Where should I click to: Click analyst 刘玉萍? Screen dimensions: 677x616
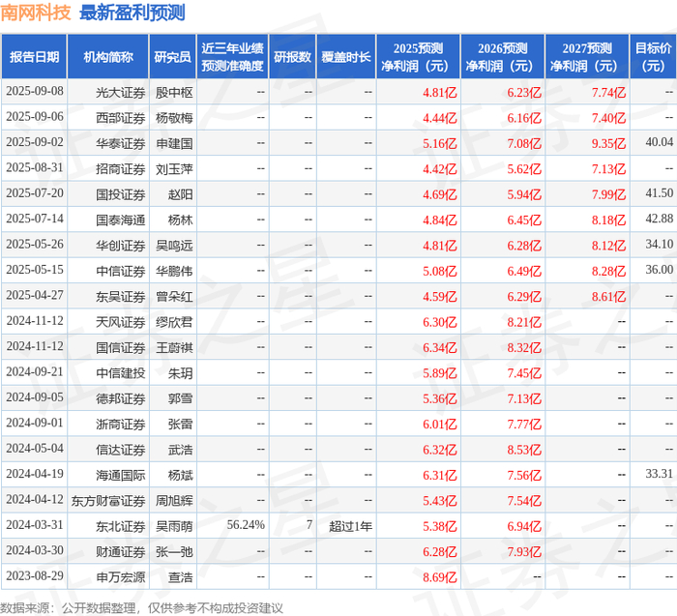174,169
